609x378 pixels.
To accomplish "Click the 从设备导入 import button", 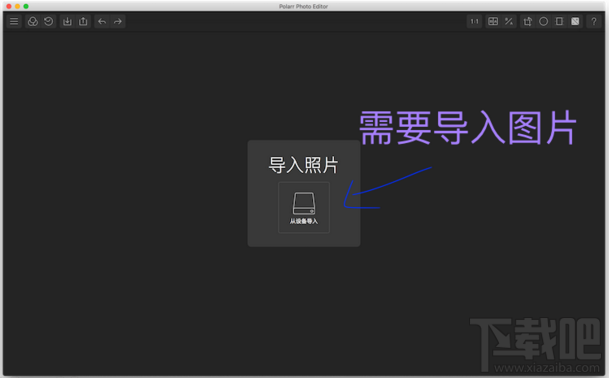I will point(304,207).
